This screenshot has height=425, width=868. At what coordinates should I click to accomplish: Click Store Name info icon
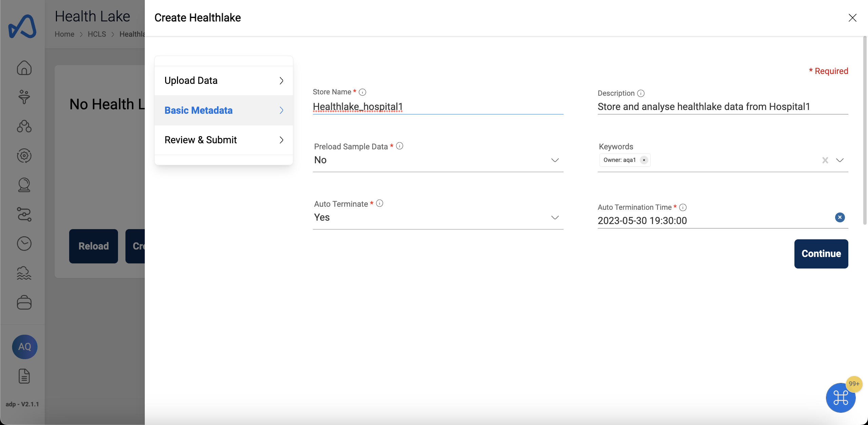pos(362,92)
